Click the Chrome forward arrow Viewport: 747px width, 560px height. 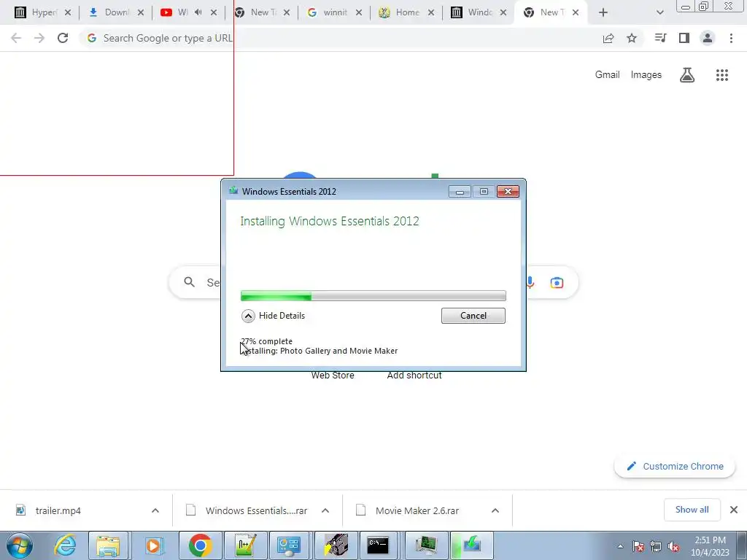point(39,38)
